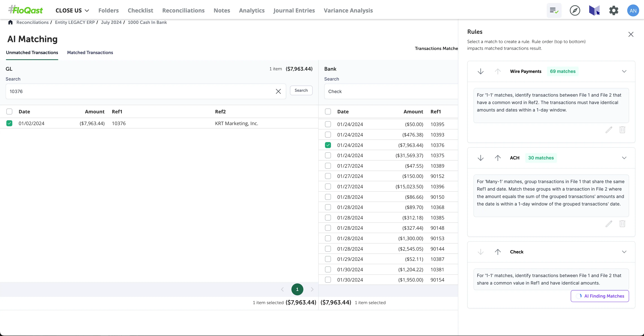644x336 pixels.
Task: Toggle GL select-all checkbox
Action: click(9, 112)
